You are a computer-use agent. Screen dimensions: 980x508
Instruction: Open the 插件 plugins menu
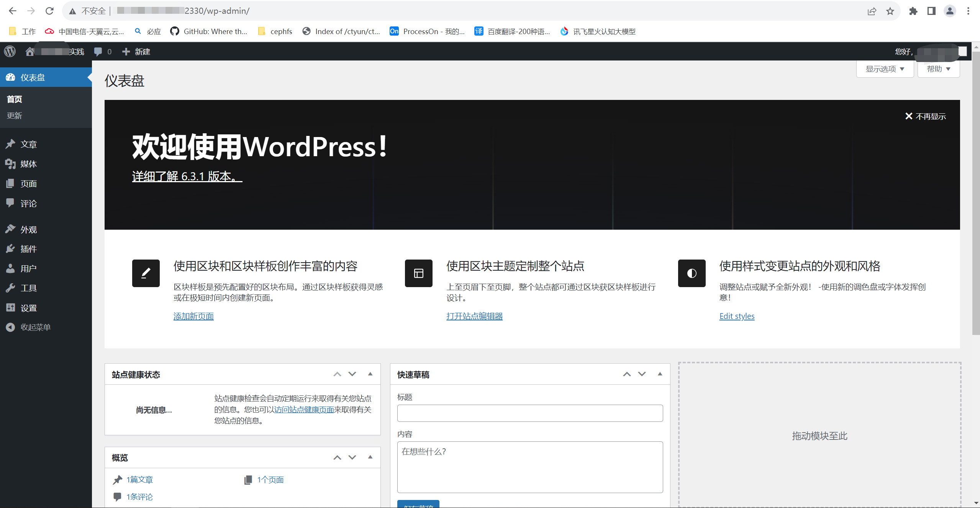pyautogui.click(x=28, y=249)
